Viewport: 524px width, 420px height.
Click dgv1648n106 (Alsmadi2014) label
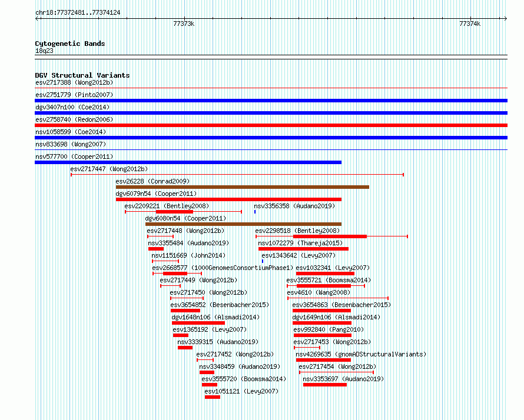pyautogui.click(x=215, y=317)
